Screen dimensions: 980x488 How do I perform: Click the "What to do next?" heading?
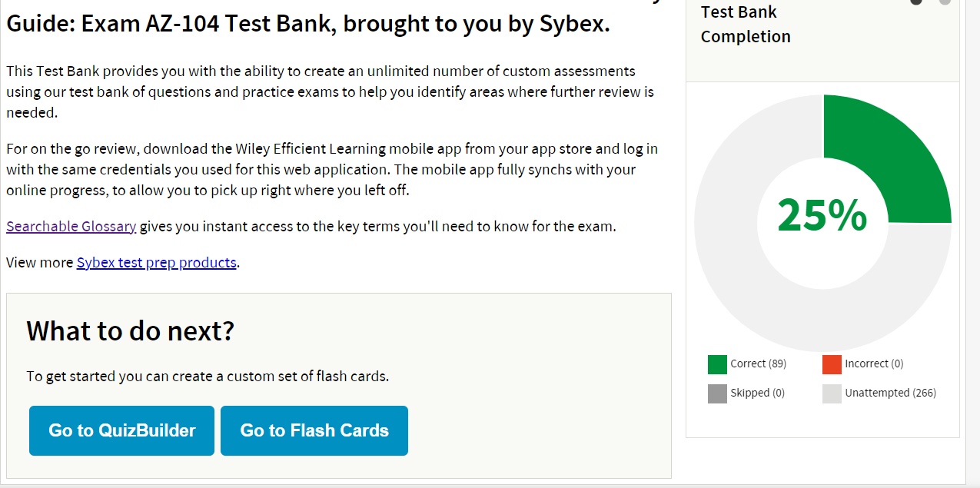[130, 331]
